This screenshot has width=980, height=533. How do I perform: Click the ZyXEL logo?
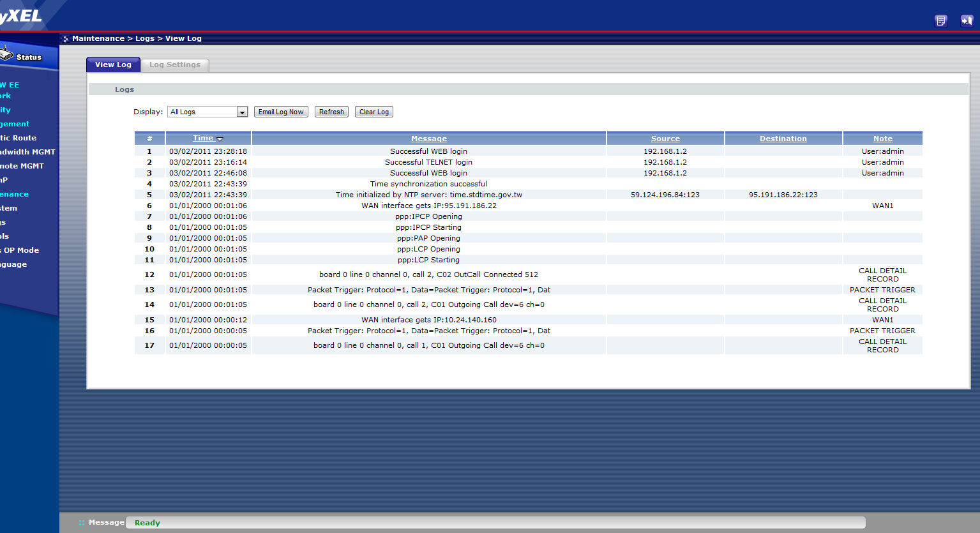(x=21, y=15)
